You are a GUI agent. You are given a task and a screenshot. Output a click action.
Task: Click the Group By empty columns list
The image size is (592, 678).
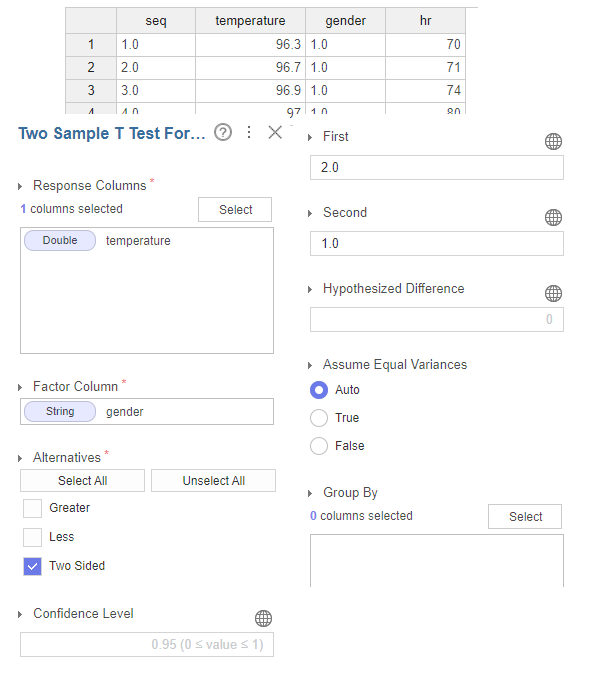click(437, 560)
